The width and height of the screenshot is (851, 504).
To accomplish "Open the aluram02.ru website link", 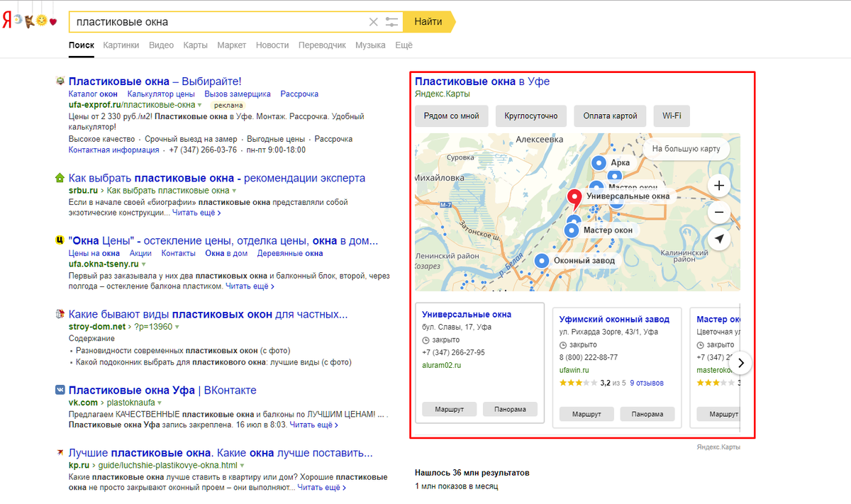I will pyautogui.click(x=441, y=365).
